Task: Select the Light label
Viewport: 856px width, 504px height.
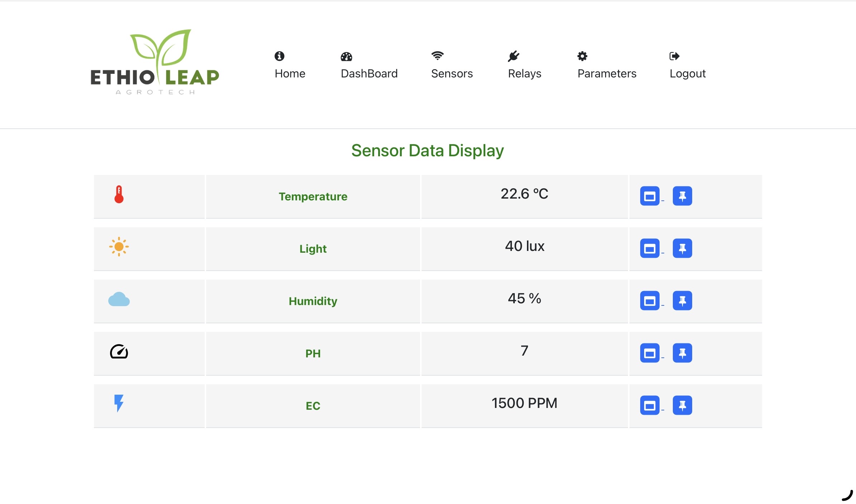Action: pyautogui.click(x=313, y=249)
